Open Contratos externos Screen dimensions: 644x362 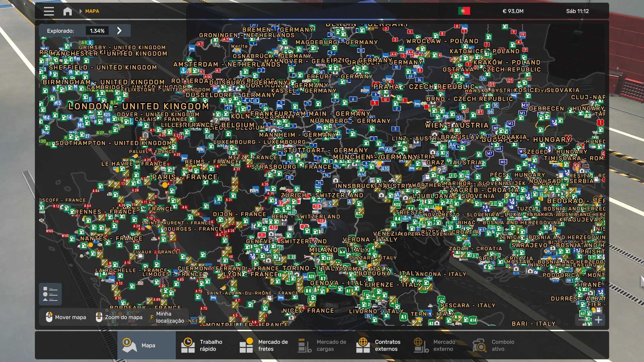coord(379,345)
